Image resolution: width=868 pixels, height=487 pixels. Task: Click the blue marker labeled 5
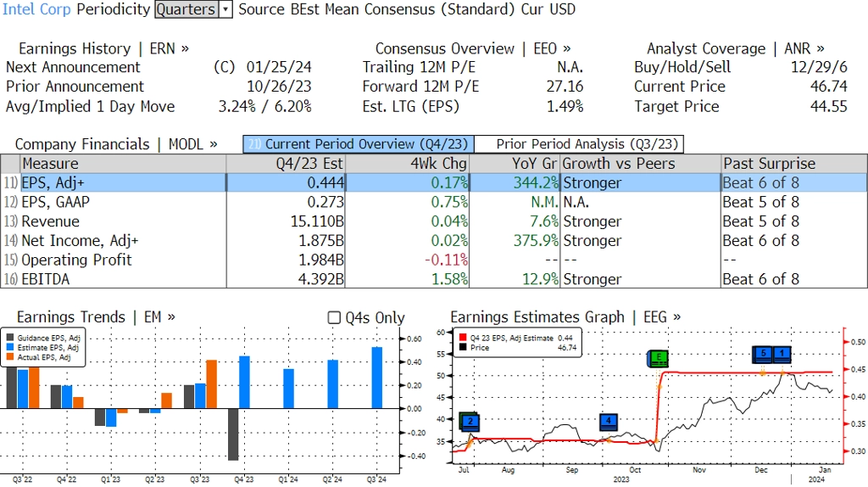(x=763, y=354)
